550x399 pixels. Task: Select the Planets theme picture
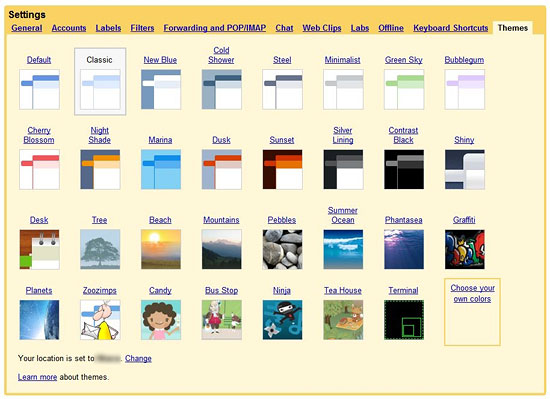[39, 320]
